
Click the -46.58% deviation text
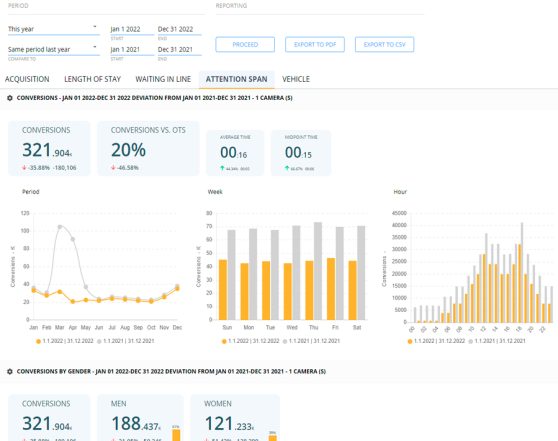coord(127,168)
